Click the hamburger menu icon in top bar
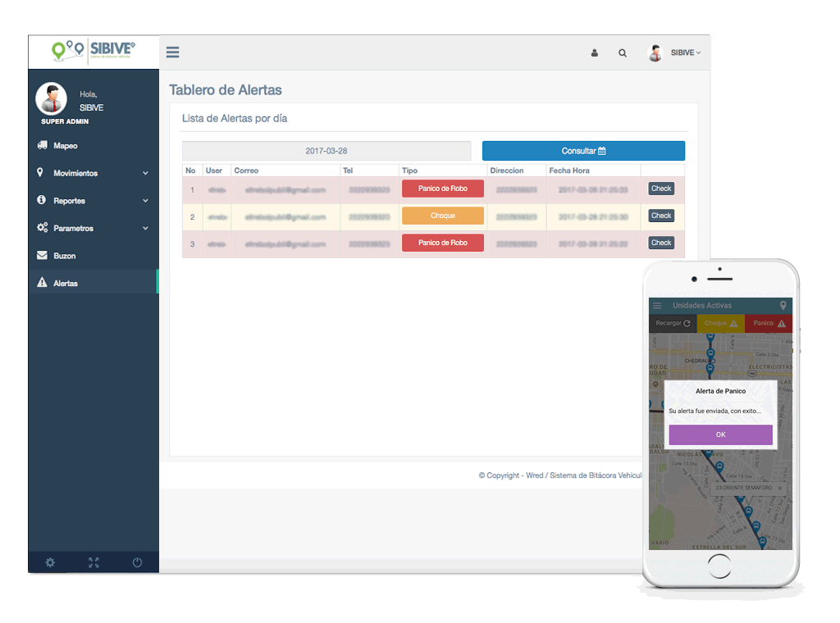This screenshot has width=840, height=623. pyautogui.click(x=172, y=52)
